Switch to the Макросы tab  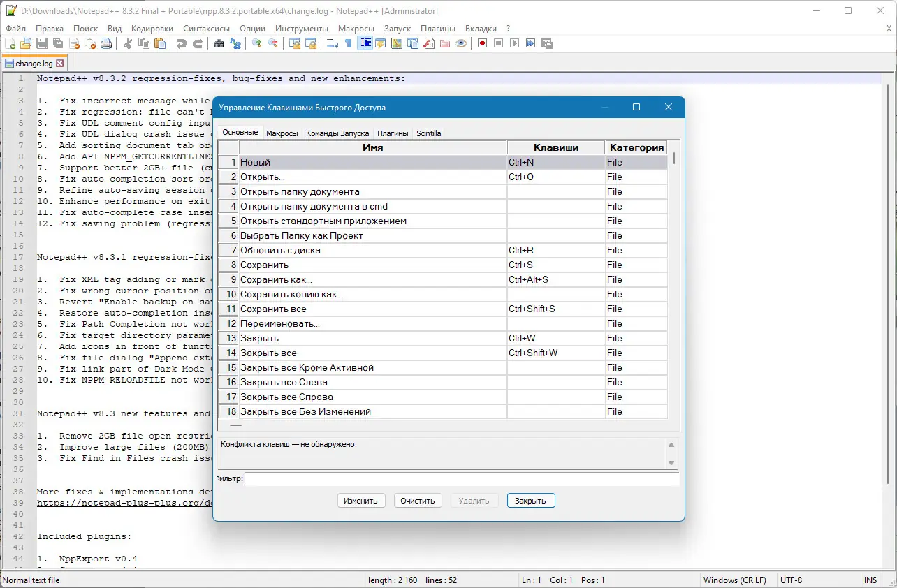[x=282, y=133]
